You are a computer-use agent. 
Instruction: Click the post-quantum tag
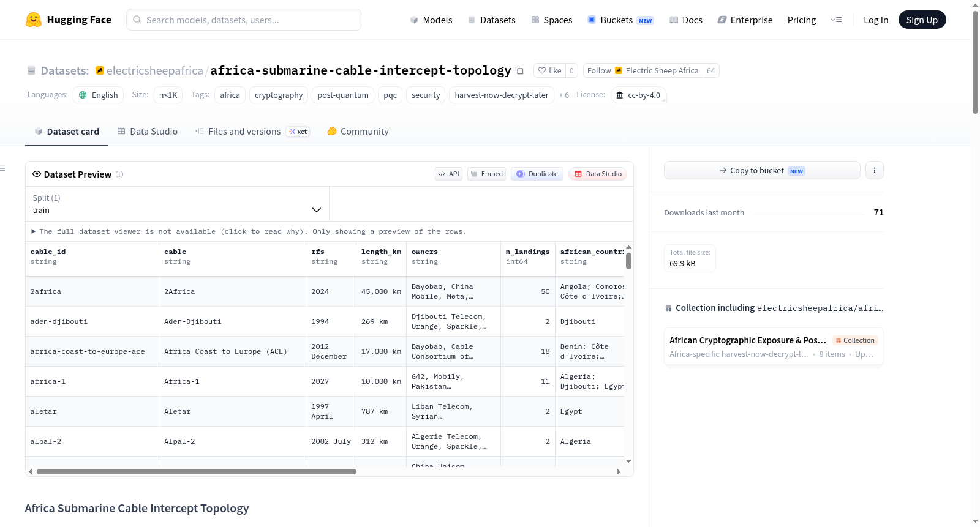click(x=343, y=95)
